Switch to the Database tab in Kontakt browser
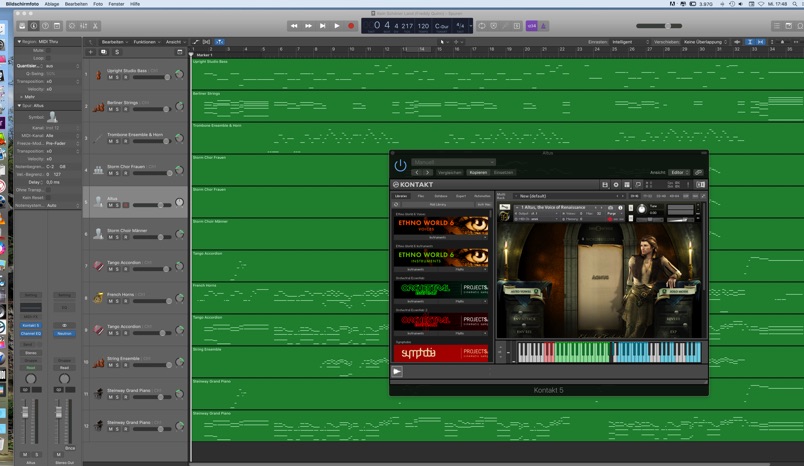 (x=441, y=196)
